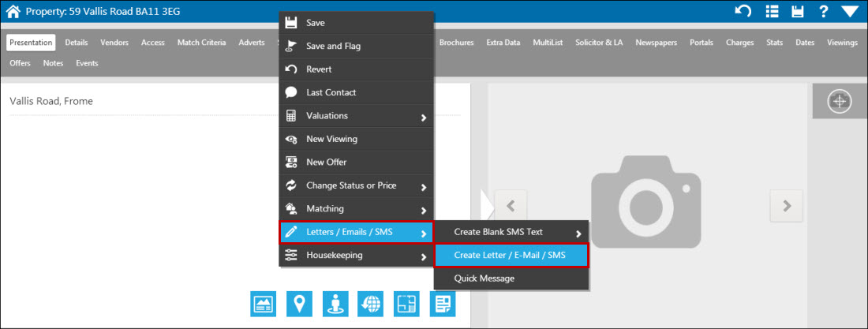Click the globe web link icon
Screen dimensions: 868x329
[x=371, y=304]
